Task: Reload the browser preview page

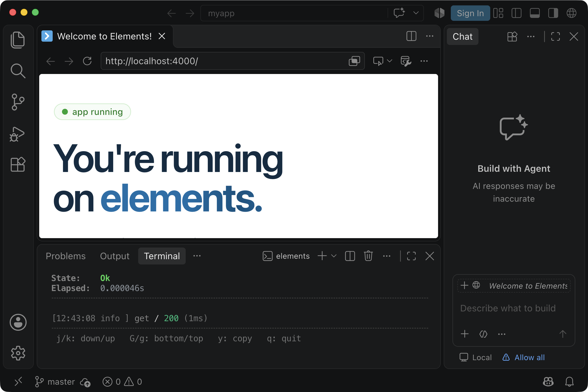Action: 87,61
